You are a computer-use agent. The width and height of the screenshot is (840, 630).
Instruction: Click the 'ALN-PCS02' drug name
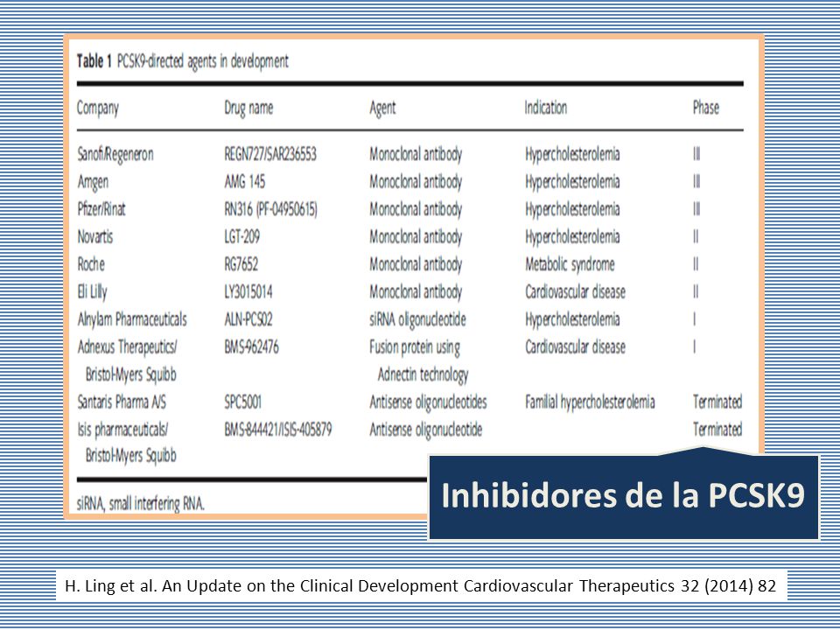click(248, 320)
